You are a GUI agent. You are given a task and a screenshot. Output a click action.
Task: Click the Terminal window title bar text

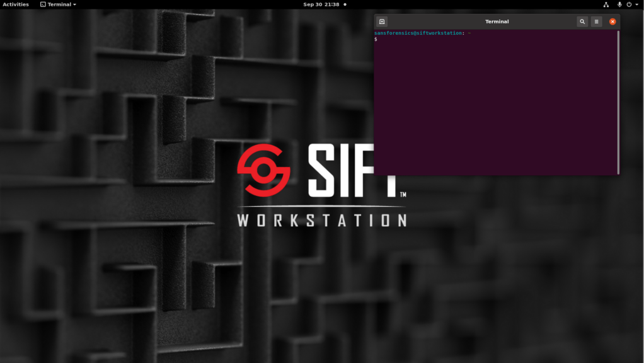click(x=497, y=21)
